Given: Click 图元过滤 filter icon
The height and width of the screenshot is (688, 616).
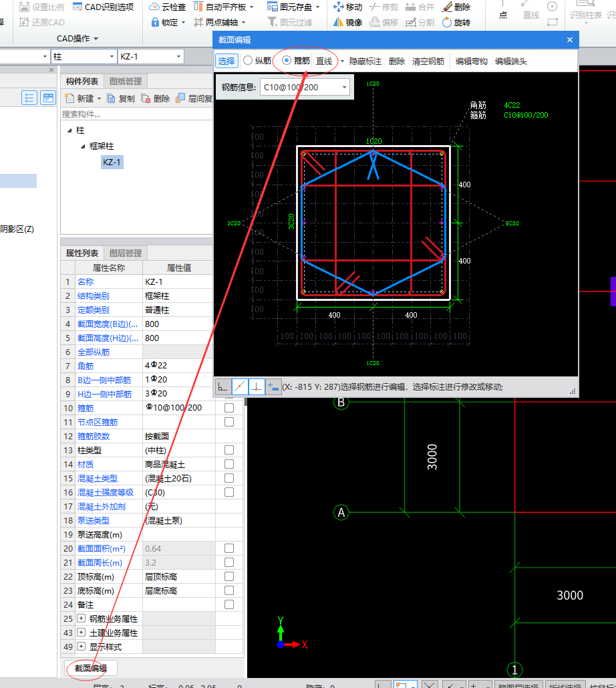Looking at the screenshot, I should [273, 22].
